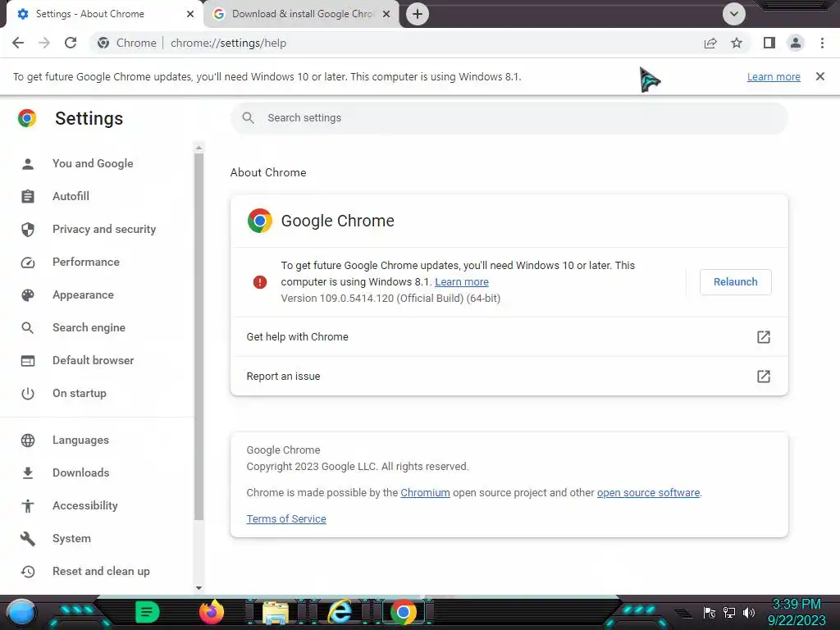Dismiss the Windows 10 update infobar
Viewport: 840px width, 630px height.
coord(820,76)
